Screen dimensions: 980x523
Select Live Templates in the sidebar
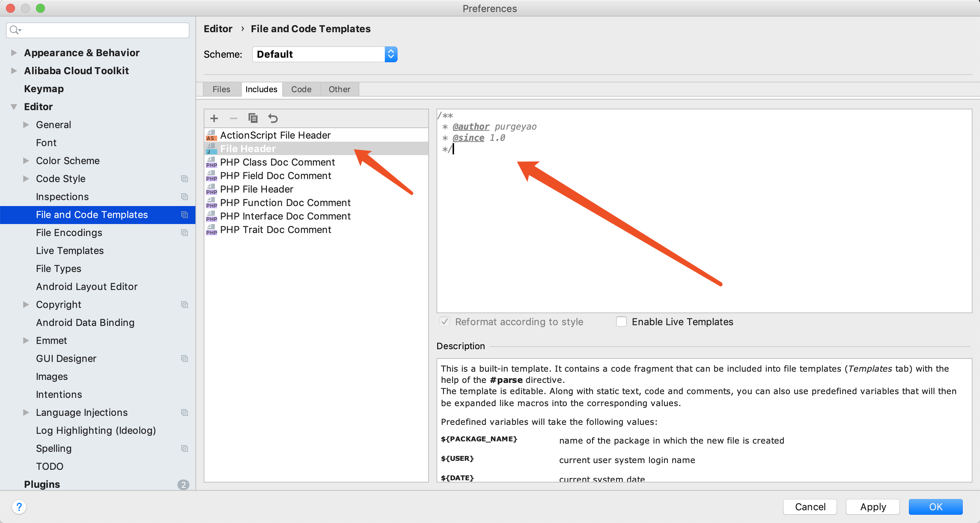click(70, 251)
